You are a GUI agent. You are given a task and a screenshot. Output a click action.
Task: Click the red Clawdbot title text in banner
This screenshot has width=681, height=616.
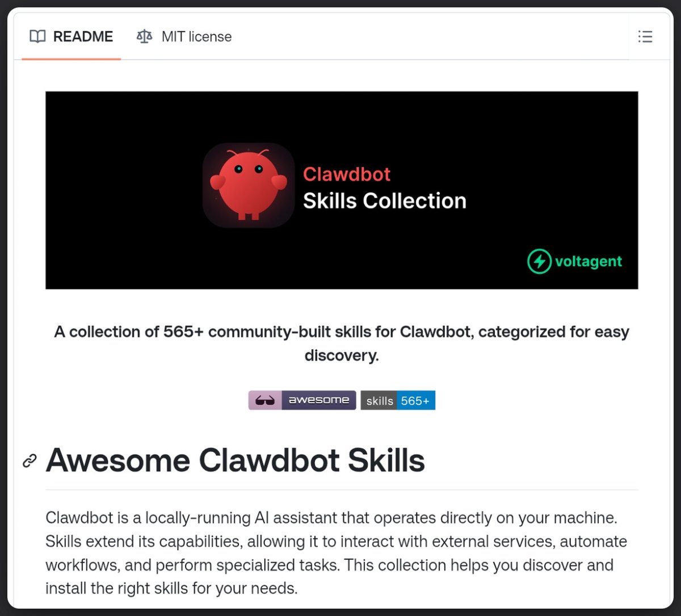pos(346,174)
